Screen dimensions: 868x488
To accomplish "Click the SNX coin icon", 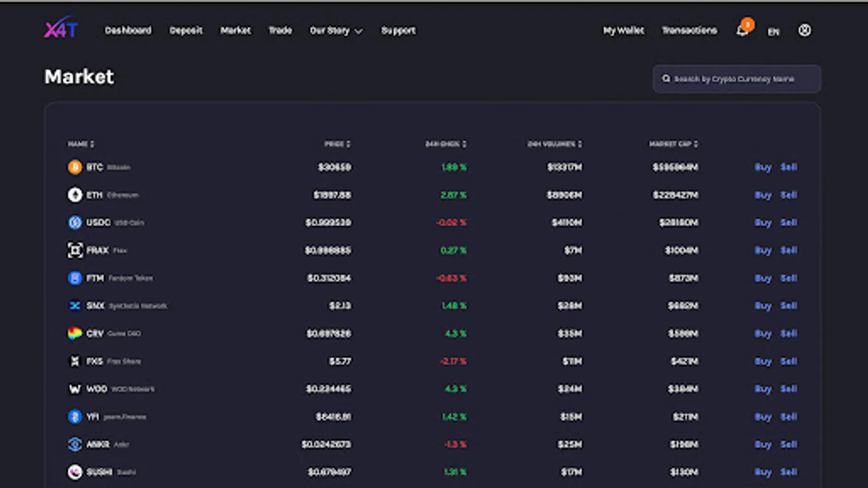I will [x=75, y=306].
